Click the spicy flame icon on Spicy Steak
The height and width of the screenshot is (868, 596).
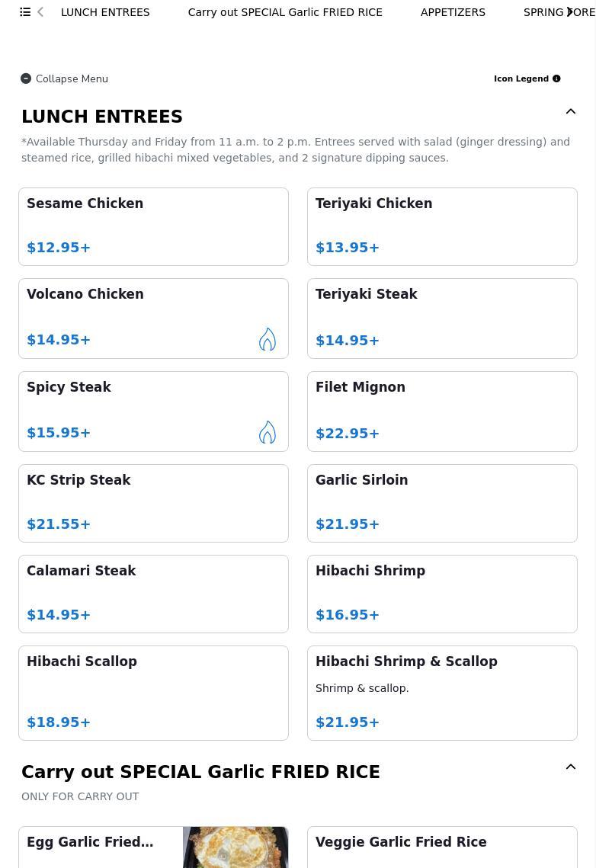click(268, 432)
